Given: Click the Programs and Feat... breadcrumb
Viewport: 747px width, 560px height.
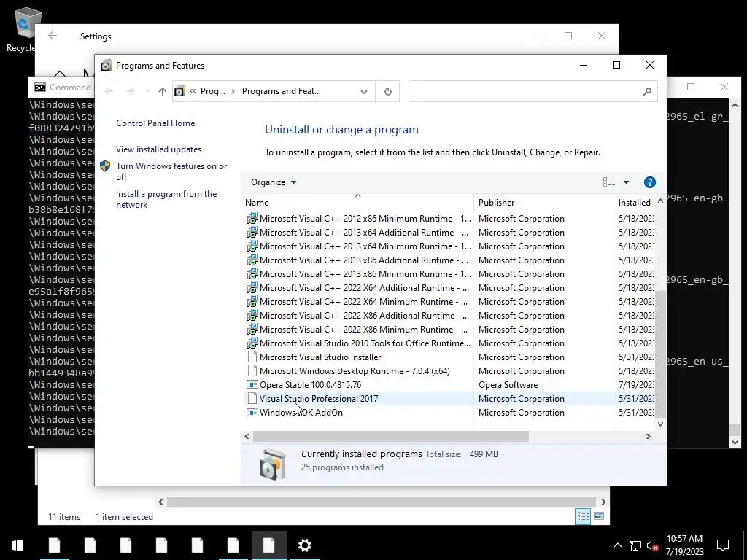Looking at the screenshot, I should point(281,91).
